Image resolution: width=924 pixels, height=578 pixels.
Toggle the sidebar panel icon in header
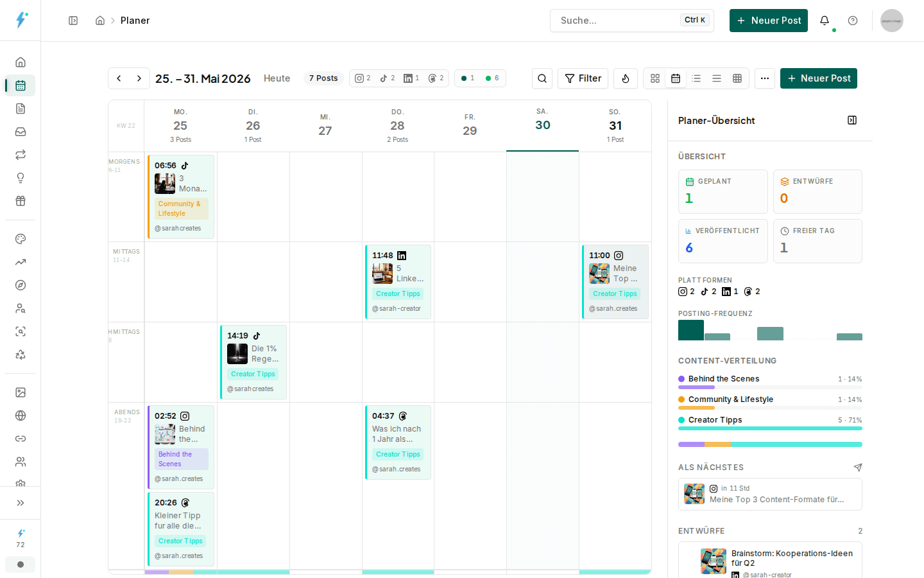[x=73, y=21]
